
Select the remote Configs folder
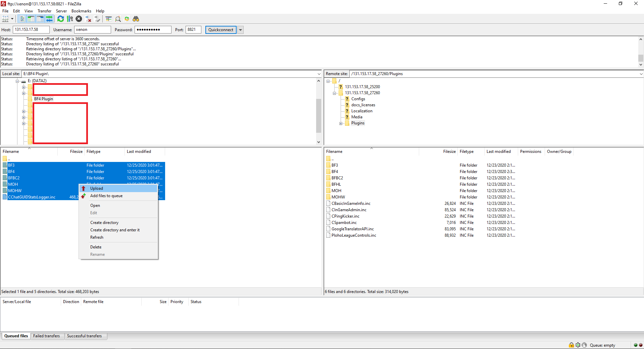[x=358, y=99]
